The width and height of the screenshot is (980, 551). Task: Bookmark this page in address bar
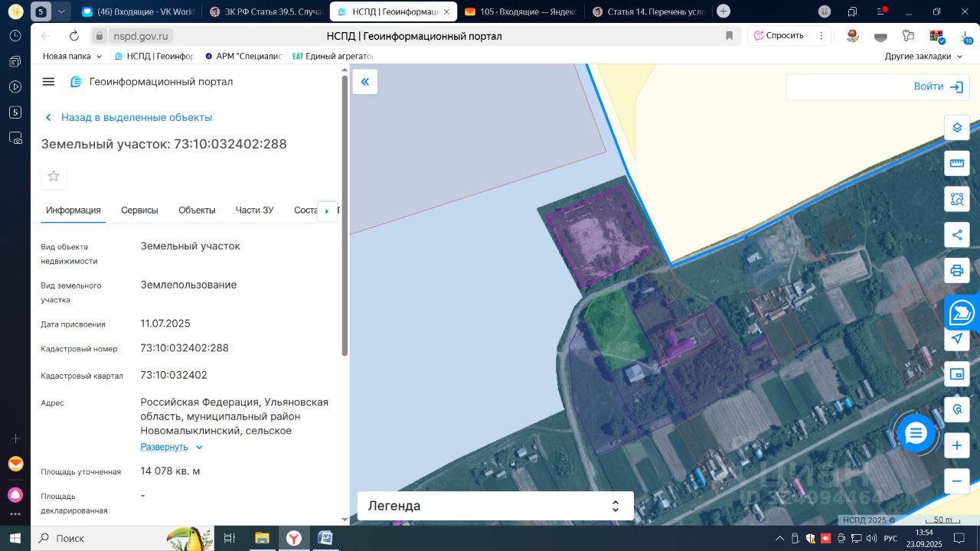(730, 36)
